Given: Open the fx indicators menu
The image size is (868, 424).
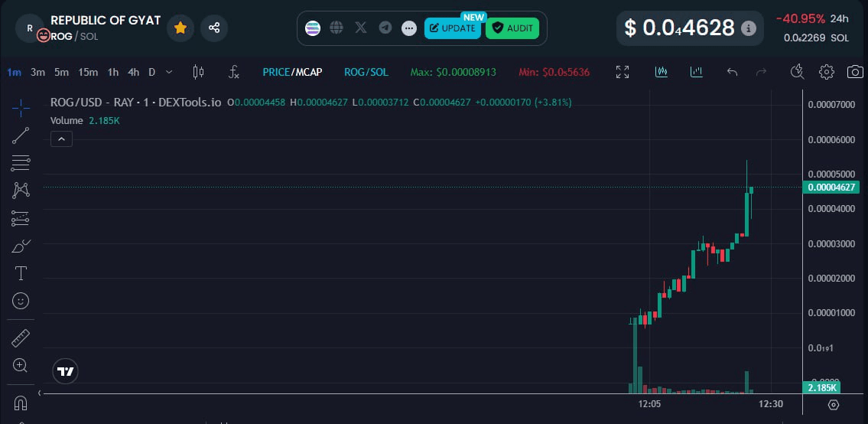Looking at the screenshot, I should (233, 72).
